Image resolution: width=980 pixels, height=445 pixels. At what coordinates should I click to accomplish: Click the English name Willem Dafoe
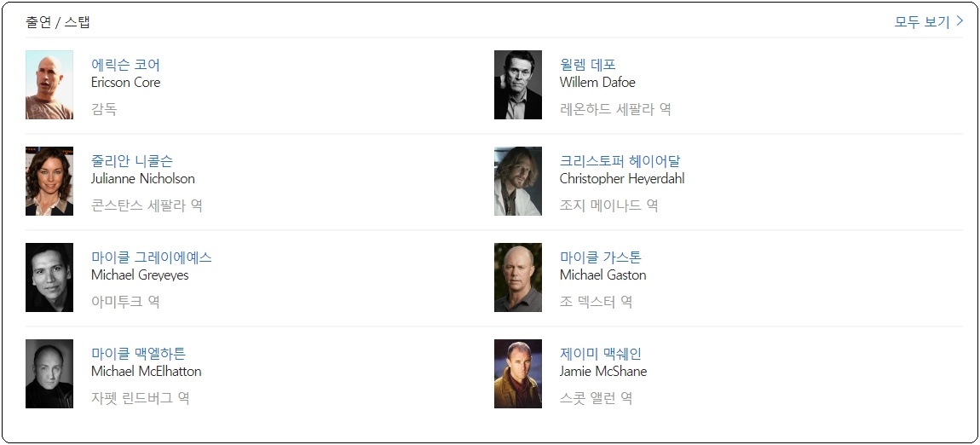tap(597, 83)
